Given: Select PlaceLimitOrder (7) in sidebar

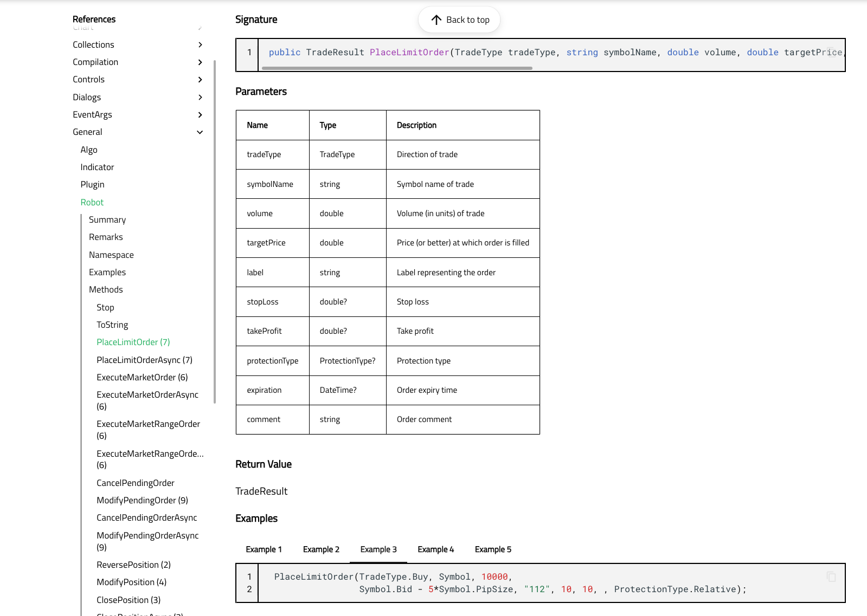Looking at the screenshot, I should (x=133, y=342).
